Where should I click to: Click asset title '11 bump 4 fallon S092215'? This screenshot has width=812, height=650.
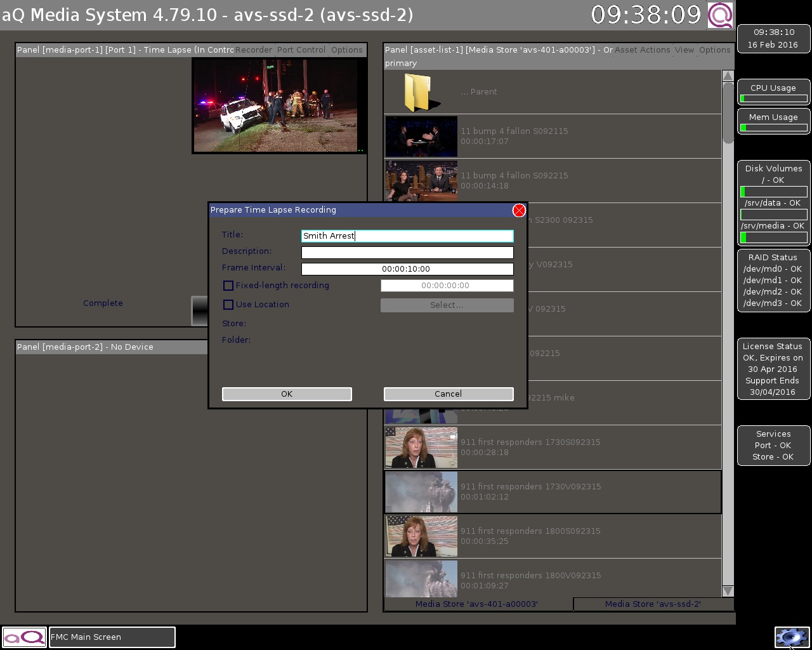(514, 176)
